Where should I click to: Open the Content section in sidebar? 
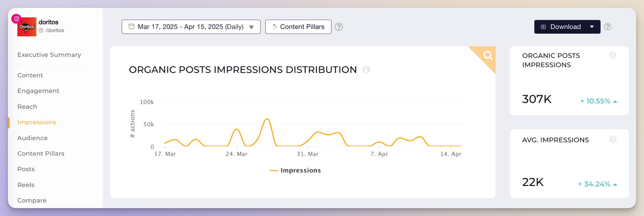(30, 75)
